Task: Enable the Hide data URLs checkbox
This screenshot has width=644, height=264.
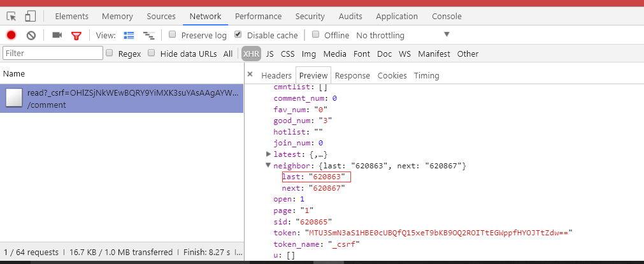Action: tap(152, 53)
